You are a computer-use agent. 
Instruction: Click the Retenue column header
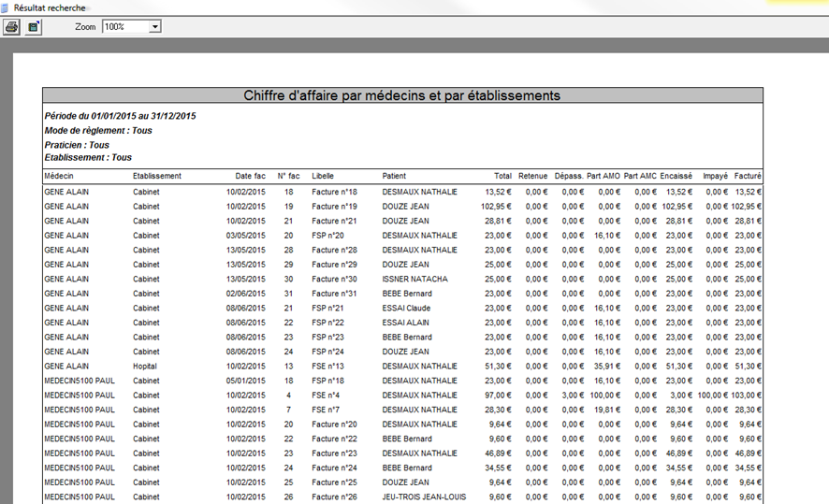pos(533,176)
